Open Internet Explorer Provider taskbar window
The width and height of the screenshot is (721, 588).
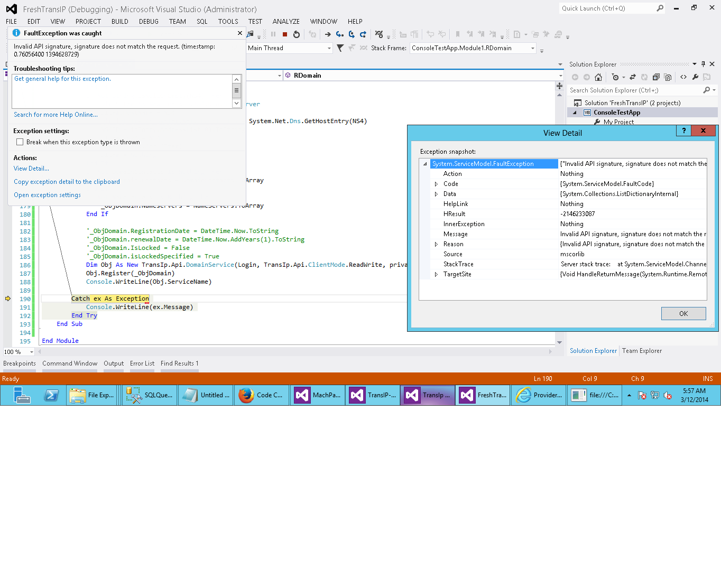click(539, 395)
